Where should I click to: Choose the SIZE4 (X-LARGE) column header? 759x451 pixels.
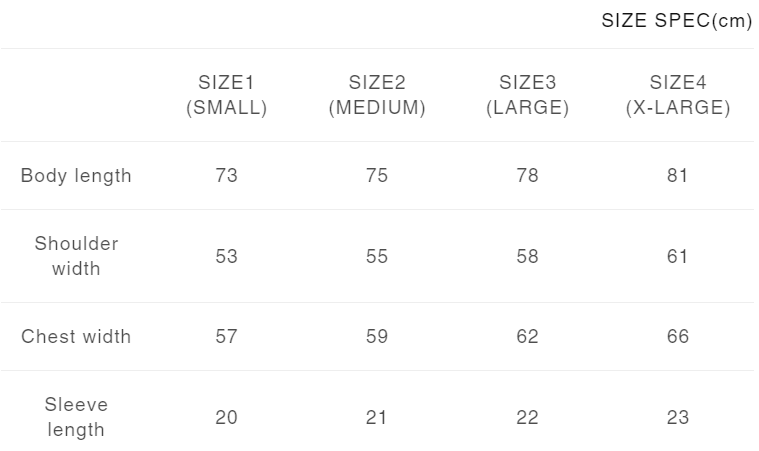coord(678,96)
